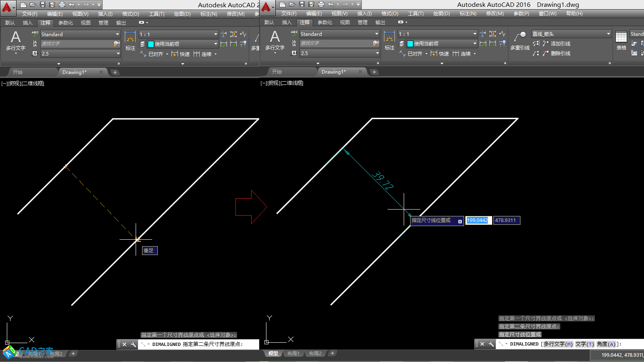Open the 多重引线 panel dialog launcher arrow

click(609, 63)
